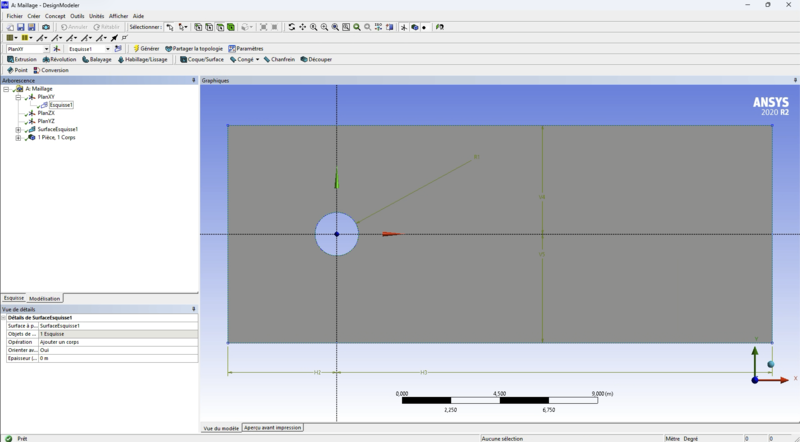This screenshot has width=800, height=442.
Task: Pin the Graphiques panel
Action: (795, 81)
